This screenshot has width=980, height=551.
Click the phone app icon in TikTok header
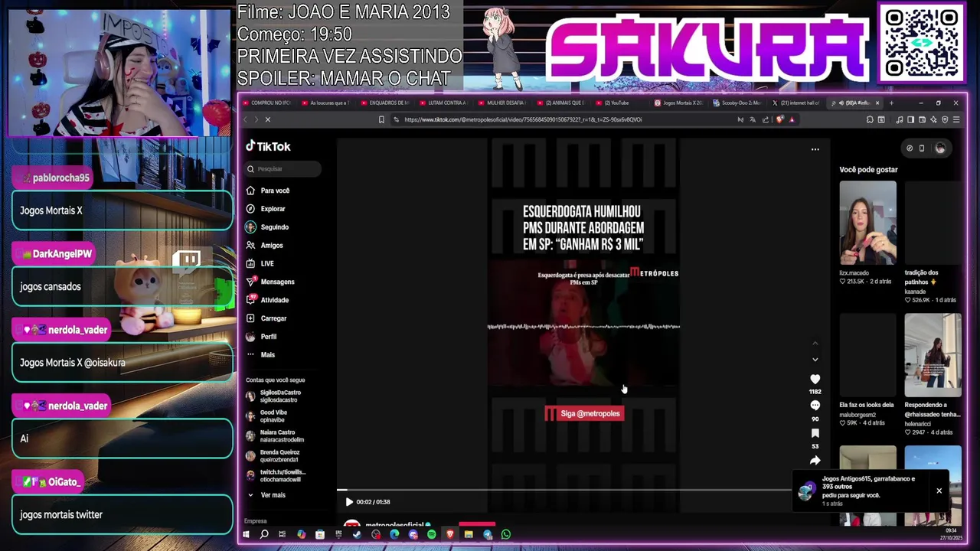click(922, 148)
